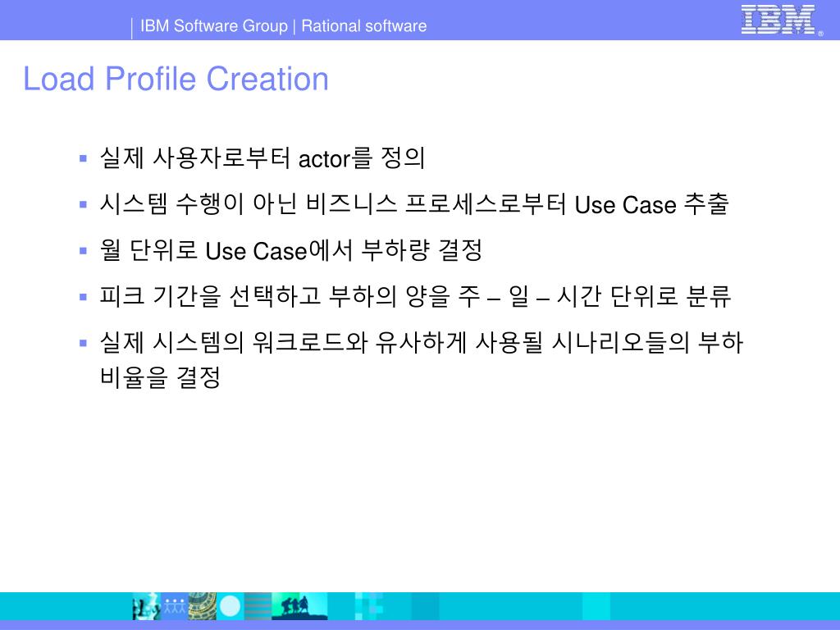The height and width of the screenshot is (630, 840).
Task: Select bullet line beginning '피크 기간을 선택하고'
Action: (x=415, y=296)
